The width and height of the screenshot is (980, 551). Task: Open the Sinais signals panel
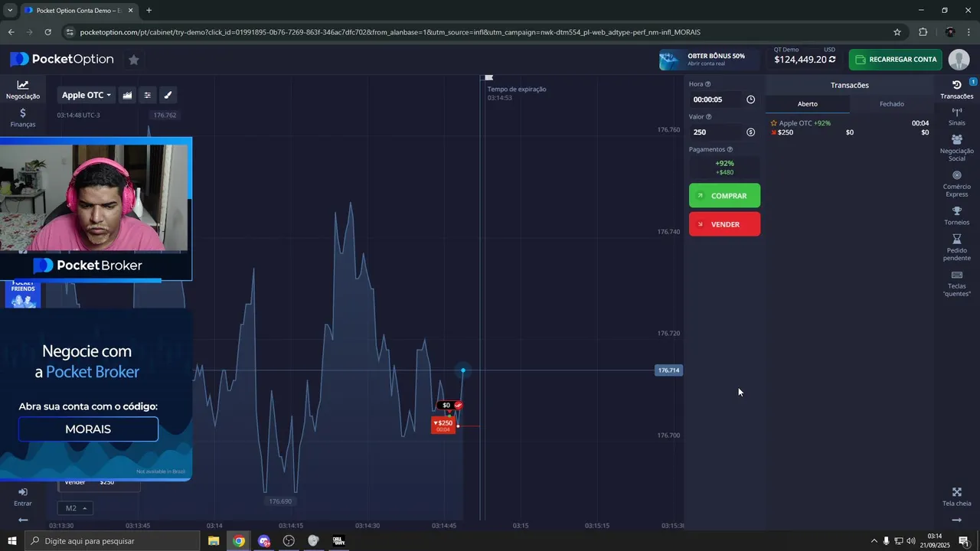pyautogui.click(x=957, y=117)
